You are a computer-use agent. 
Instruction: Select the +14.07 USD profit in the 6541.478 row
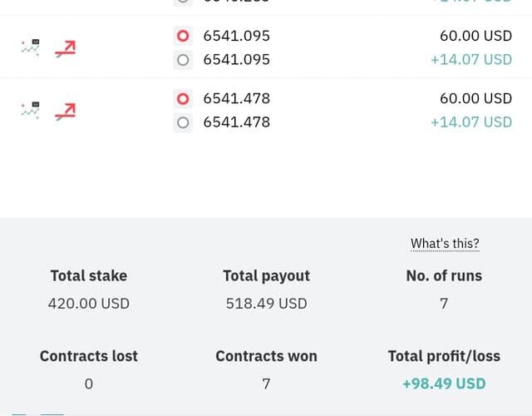click(471, 122)
